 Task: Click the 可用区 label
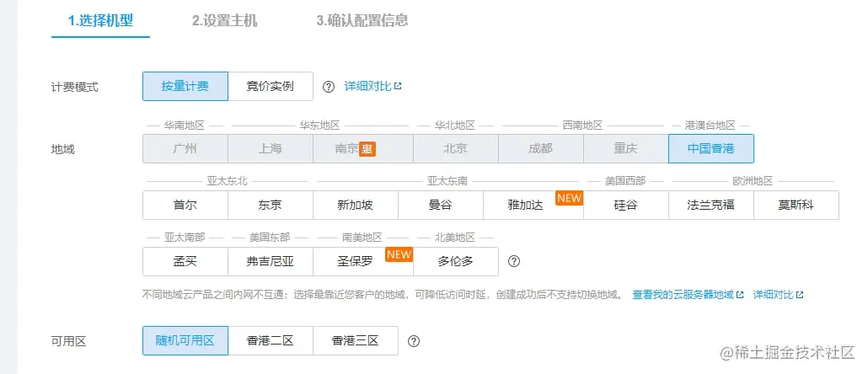point(68,341)
